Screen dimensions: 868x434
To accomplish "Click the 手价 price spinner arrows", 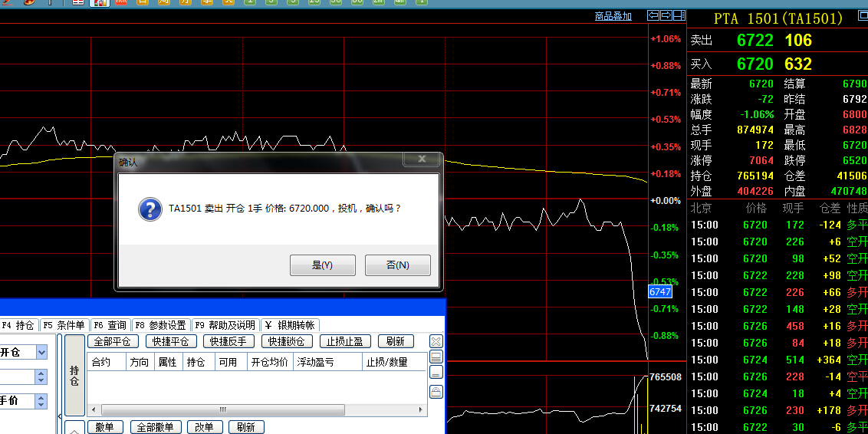I will tap(41, 401).
